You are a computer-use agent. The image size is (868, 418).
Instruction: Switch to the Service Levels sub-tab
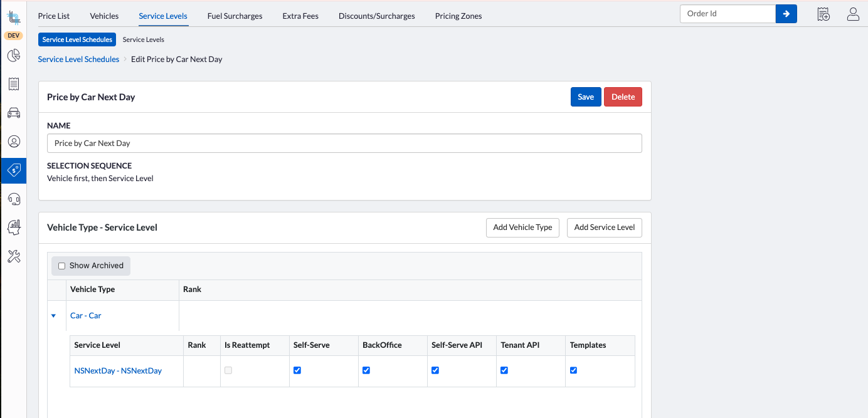tap(143, 39)
